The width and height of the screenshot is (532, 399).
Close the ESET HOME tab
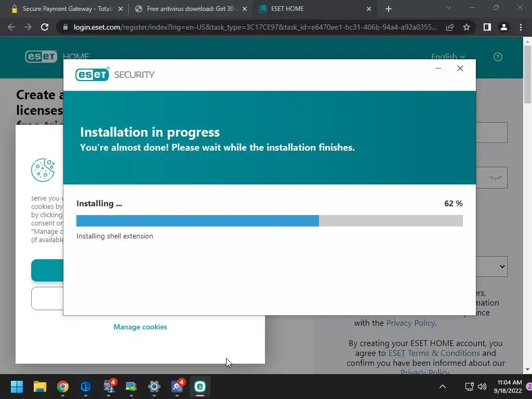click(x=369, y=9)
